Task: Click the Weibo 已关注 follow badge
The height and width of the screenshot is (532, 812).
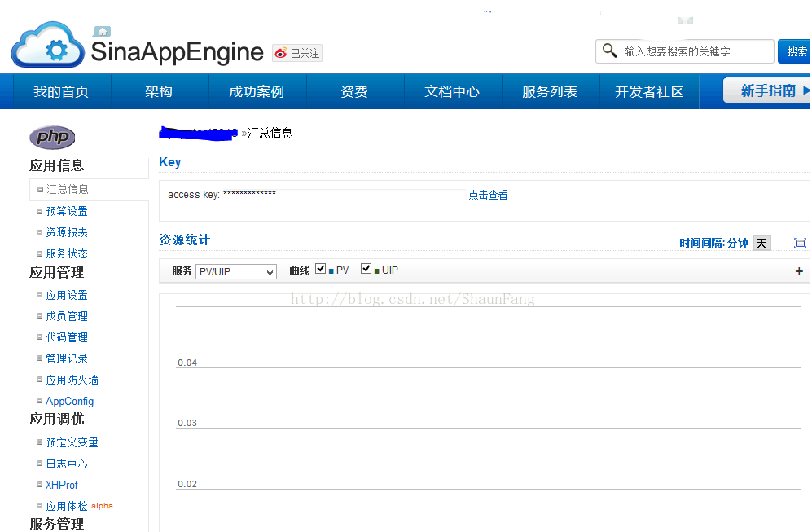Action: coord(297,53)
